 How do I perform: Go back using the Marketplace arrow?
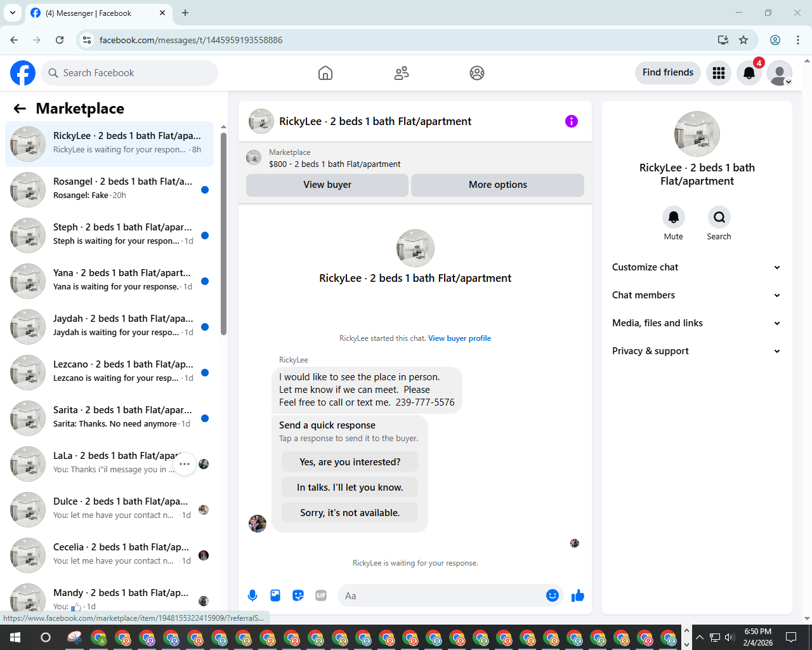tap(20, 109)
